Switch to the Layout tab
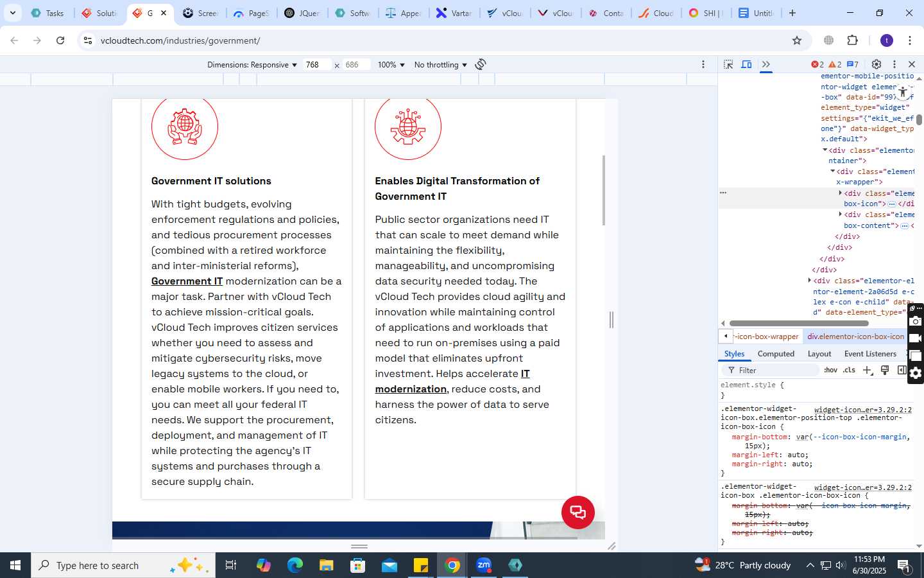924x578 pixels. click(819, 354)
